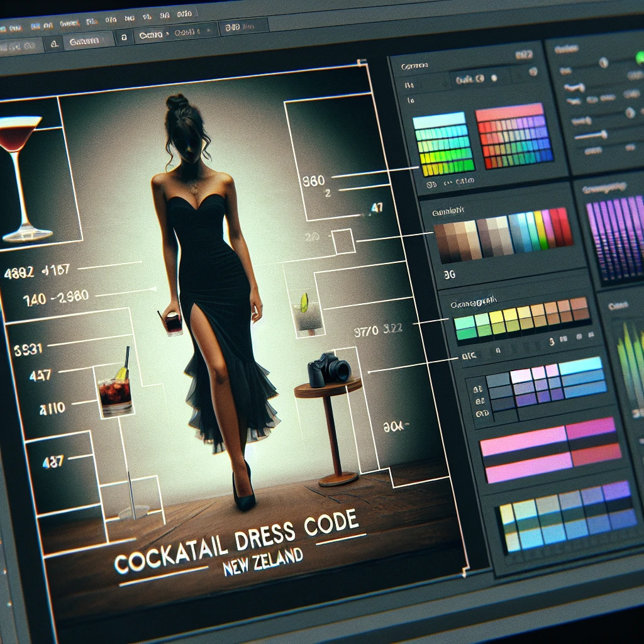
Task: Click the "4892 4157" measurement label
Action: click(37, 272)
